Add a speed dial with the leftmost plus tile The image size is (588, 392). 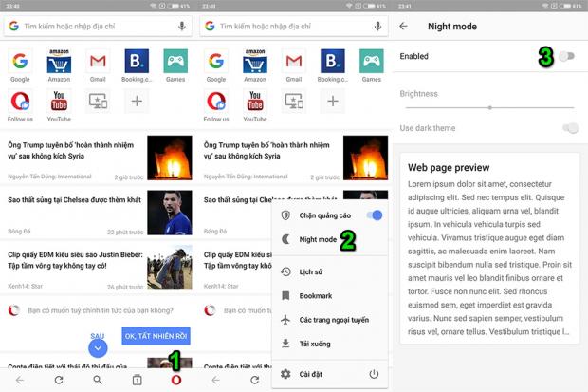(x=137, y=101)
